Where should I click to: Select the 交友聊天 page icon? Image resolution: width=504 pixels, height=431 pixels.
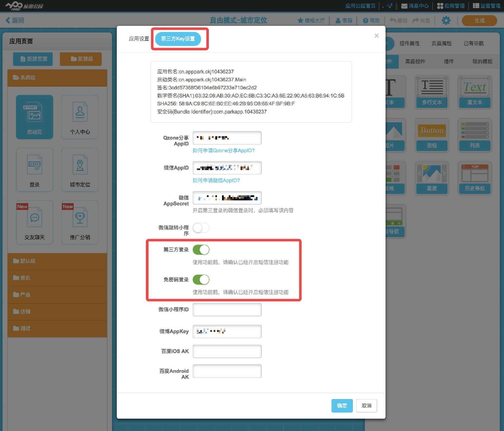34,222
